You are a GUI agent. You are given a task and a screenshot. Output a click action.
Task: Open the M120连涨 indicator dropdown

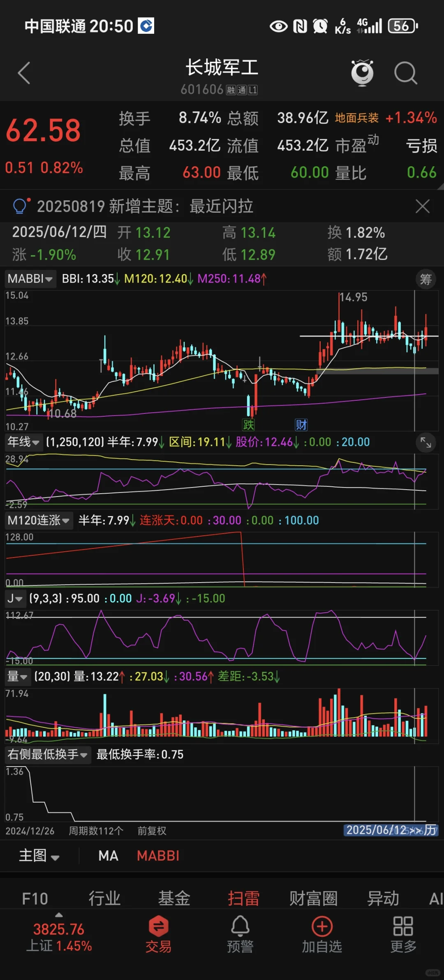(x=39, y=520)
